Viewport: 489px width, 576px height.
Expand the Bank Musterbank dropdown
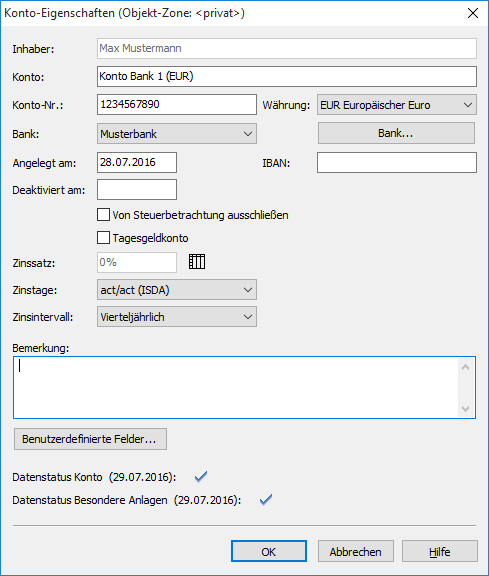(177, 134)
